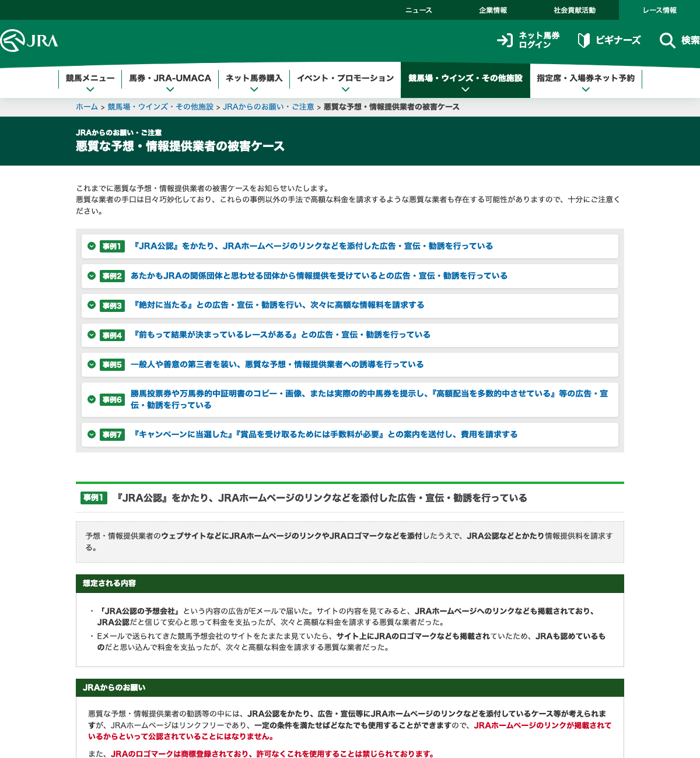Jump to 『JRA公認』をかたり case link
This screenshot has height=758, width=700.
point(311,246)
